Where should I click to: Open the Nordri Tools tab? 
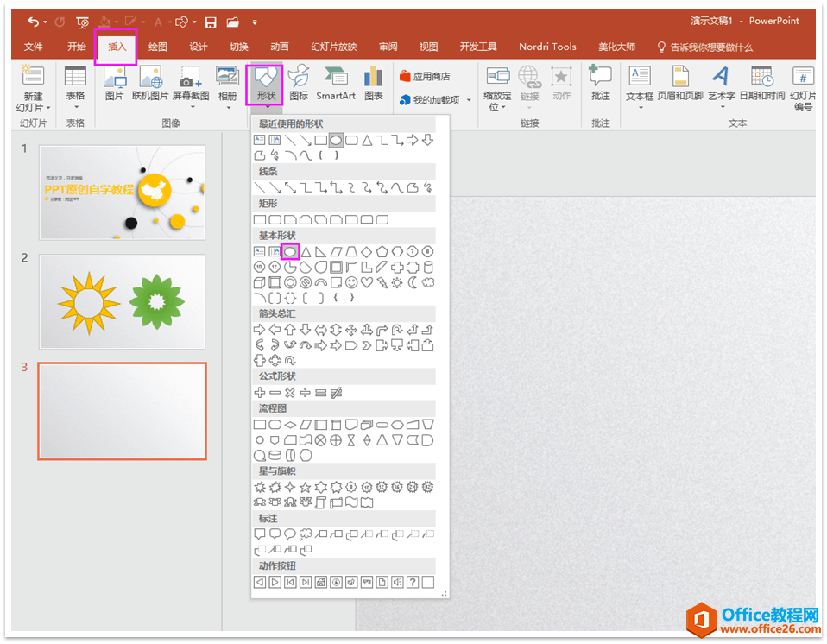coord(547,47)
